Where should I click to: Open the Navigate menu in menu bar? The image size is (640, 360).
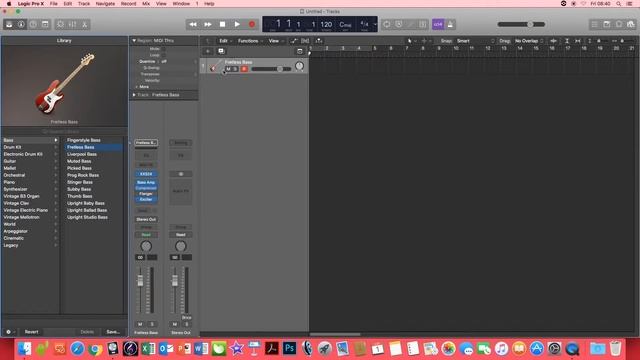coord(105,4)
